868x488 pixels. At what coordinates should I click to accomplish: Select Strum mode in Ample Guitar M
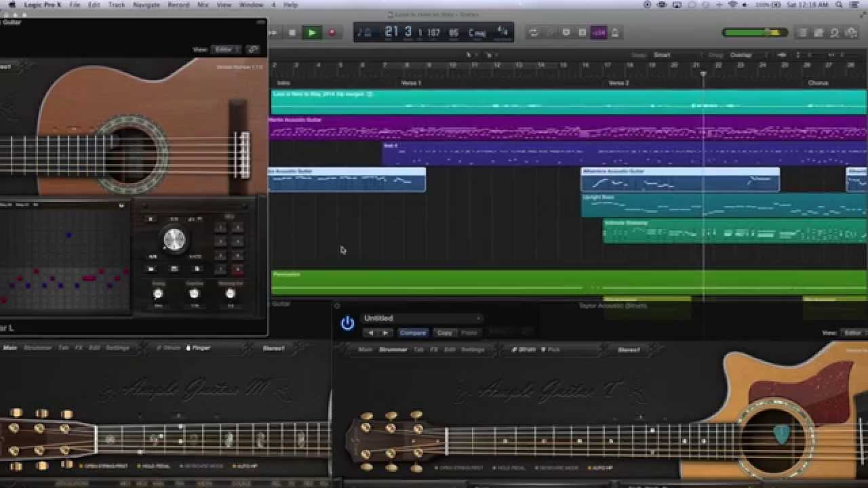tap(170, 348)
